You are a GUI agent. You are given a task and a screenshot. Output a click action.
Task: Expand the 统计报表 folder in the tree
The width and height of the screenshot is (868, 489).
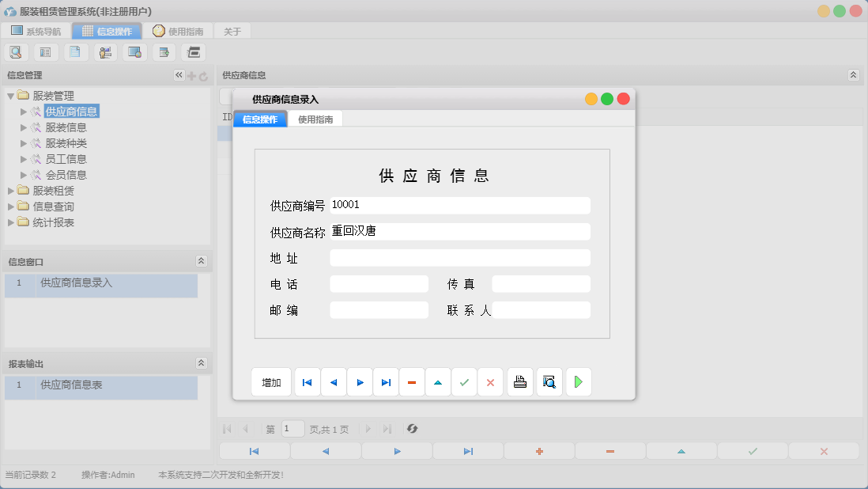point(11,222)
